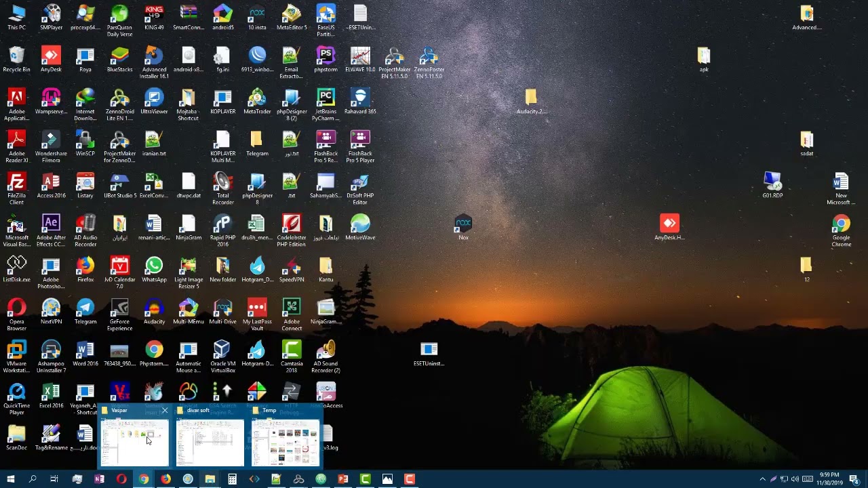The width and height of the screenshot is (868, 488).
Task: Launch Opera Browser from the desktop
Action: coord(16,315)
